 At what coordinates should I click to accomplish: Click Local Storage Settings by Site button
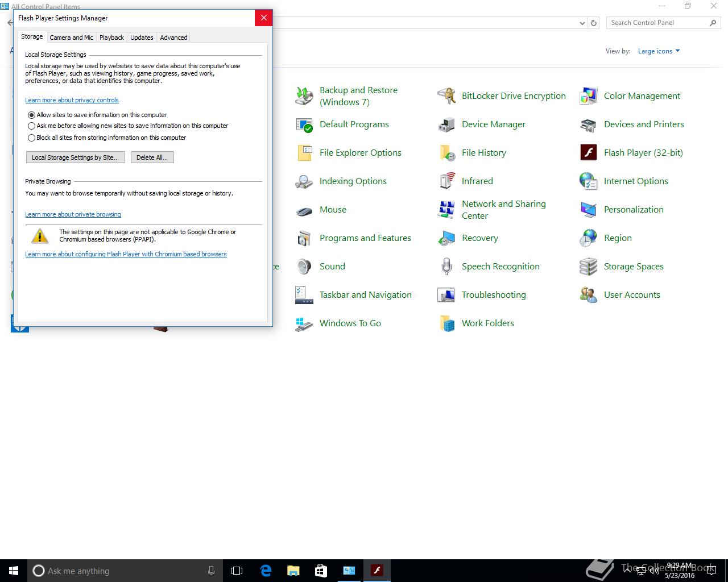(75, 157)
